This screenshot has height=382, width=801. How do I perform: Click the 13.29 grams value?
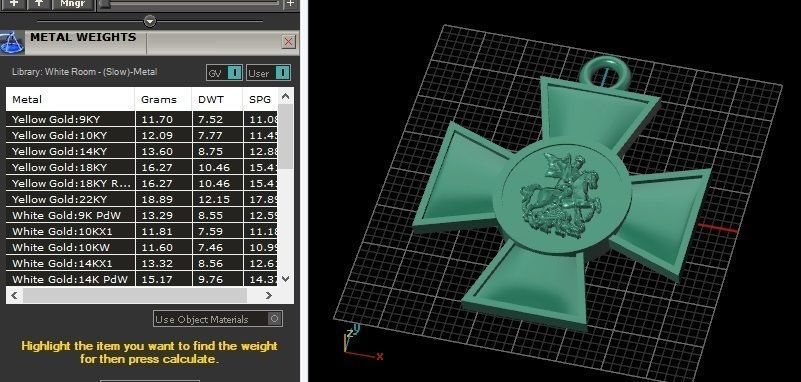click(157, 215)
